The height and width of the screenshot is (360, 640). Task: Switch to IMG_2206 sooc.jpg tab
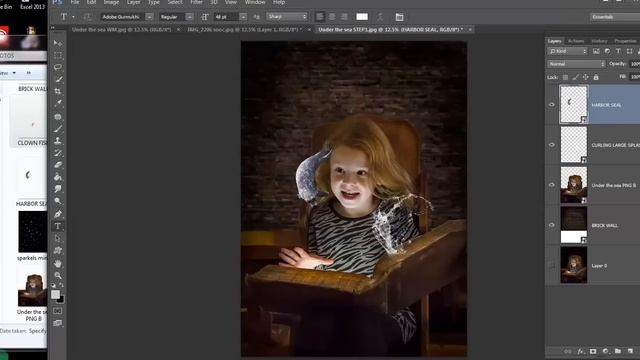(244, 30)
